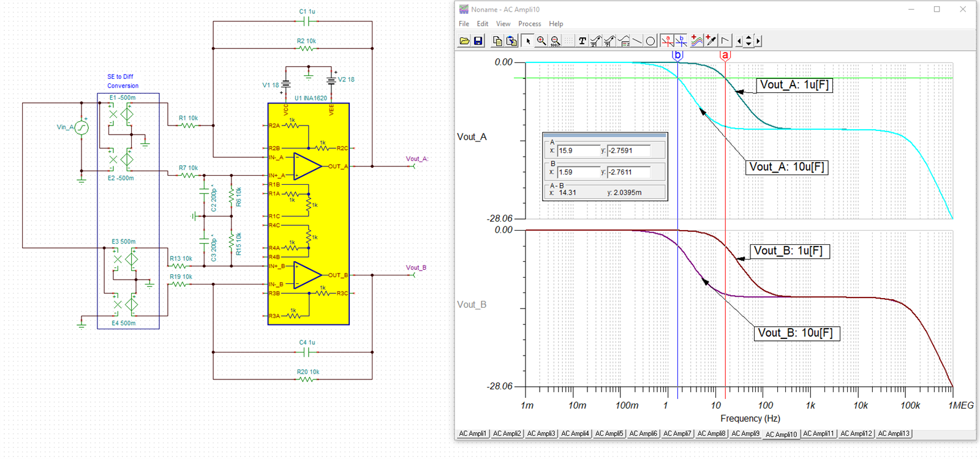
Task: Select the Vin_A source symbol in the schematic
Action: point(81,127)
